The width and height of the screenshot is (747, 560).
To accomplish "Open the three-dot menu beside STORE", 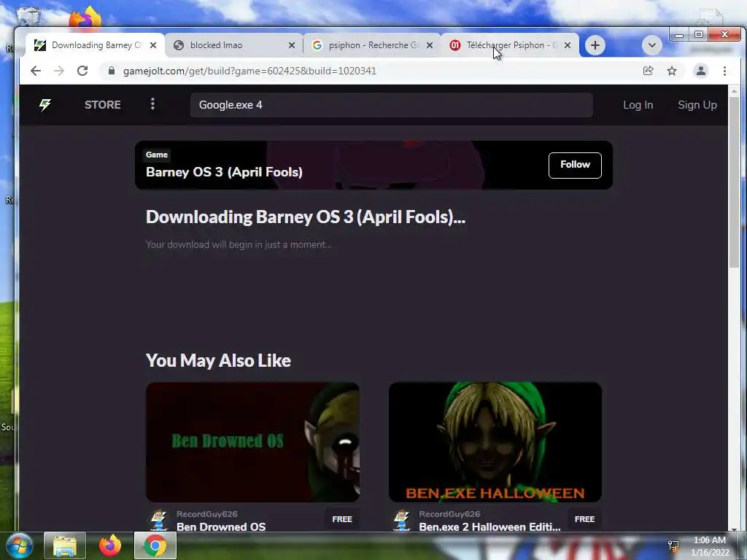I will pyautogui.click(x=152, y=104).
